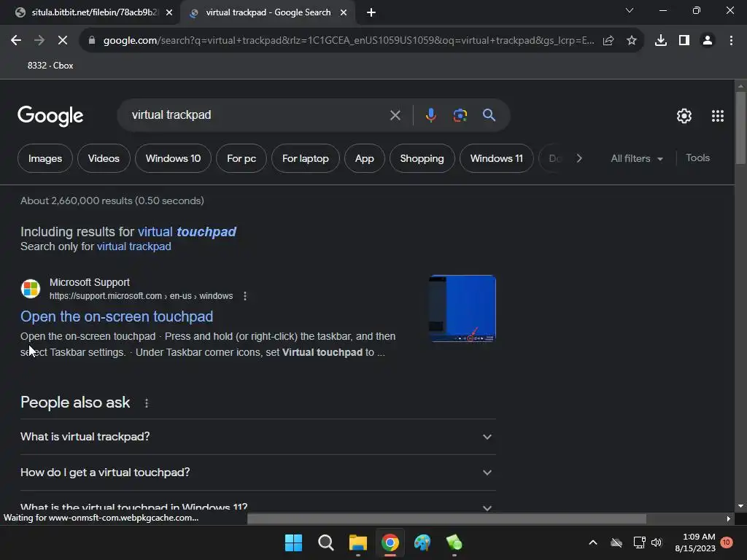Open Chrome downloads

tap(661, 41)
